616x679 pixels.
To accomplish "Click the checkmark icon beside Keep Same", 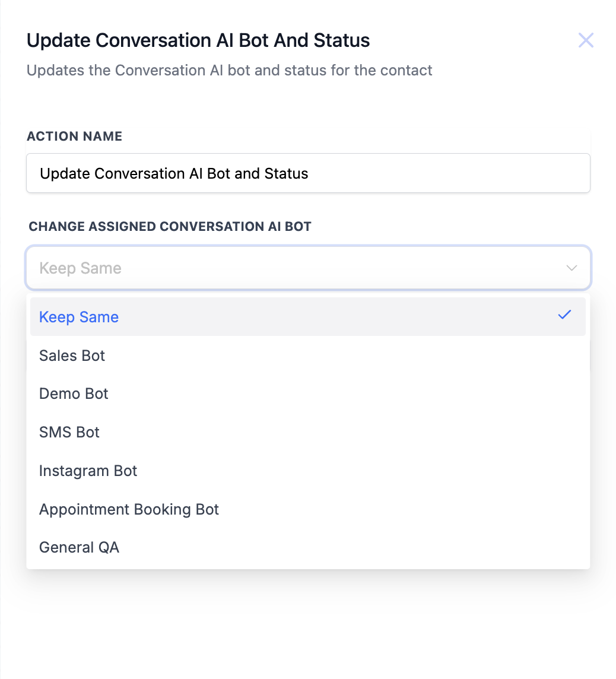I will pos(564,315).
